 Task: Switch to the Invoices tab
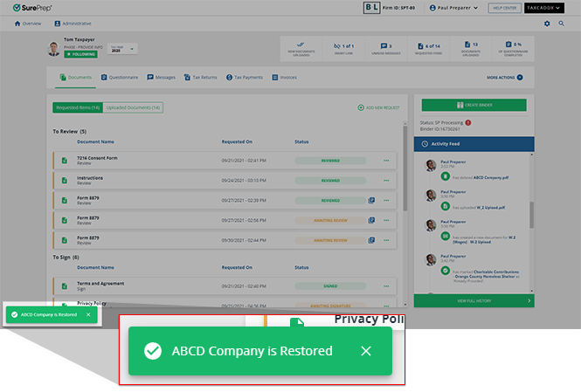pos(284,78)
